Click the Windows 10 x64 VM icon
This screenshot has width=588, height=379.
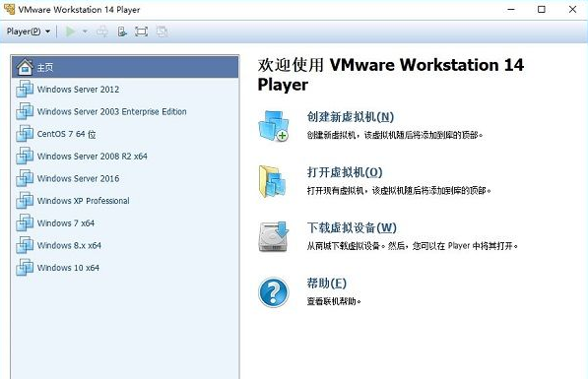click(x=25, y=268)
